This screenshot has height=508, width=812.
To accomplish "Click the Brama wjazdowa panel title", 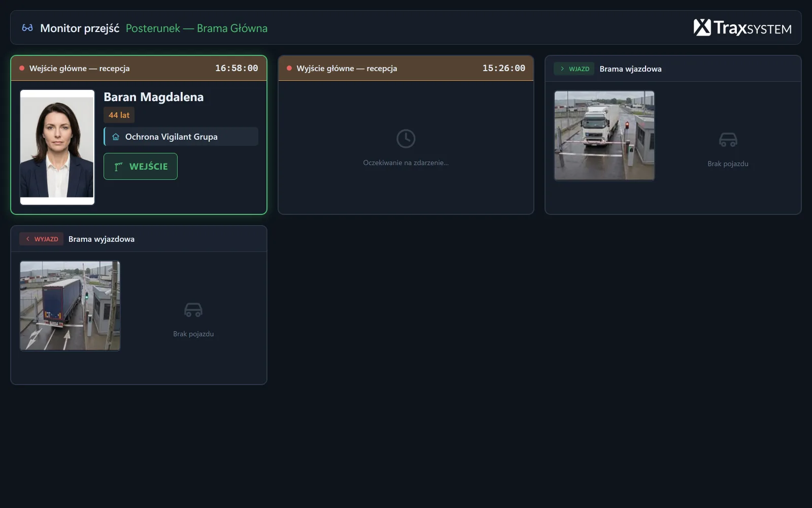I will [631, 69].
